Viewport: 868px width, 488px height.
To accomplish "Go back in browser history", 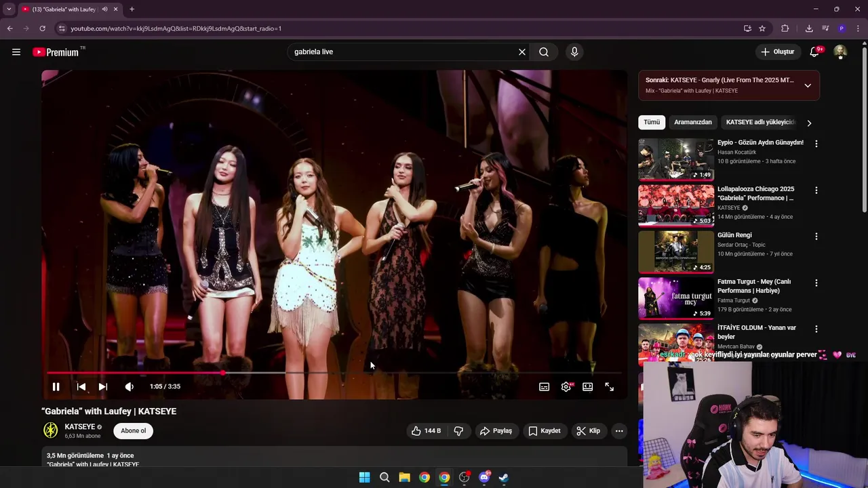I will pos(9,28).
